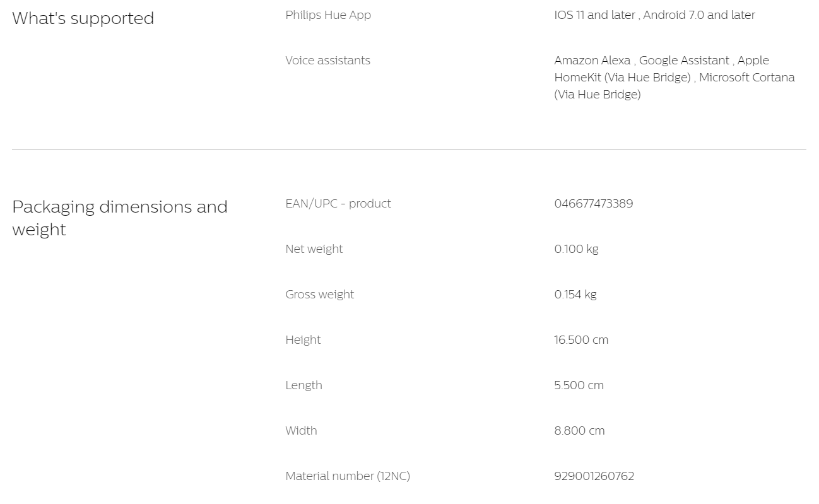Screen dimensions: 819x504
Task: Click the Gross weight label
Action: (319, 295)
